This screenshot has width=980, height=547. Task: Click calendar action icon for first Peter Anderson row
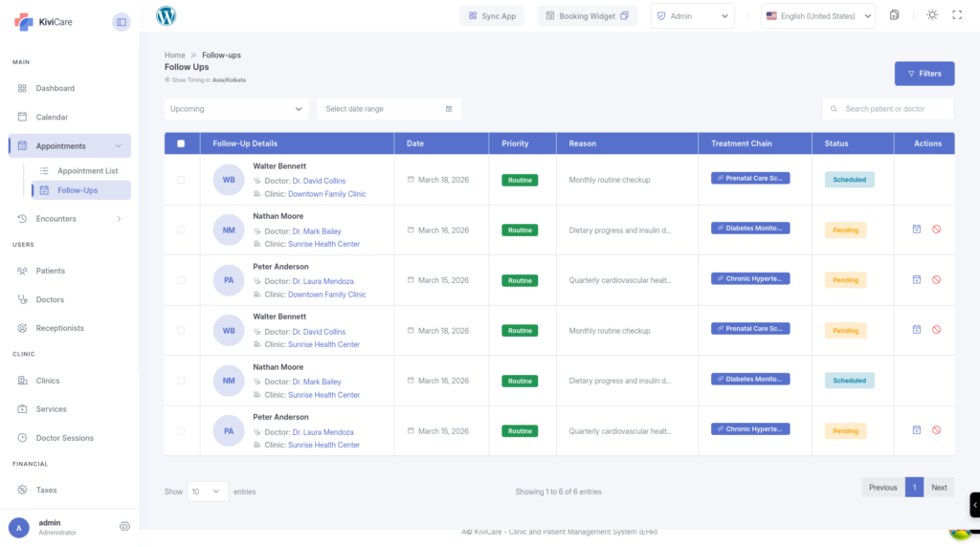click(x=916, y=279)
